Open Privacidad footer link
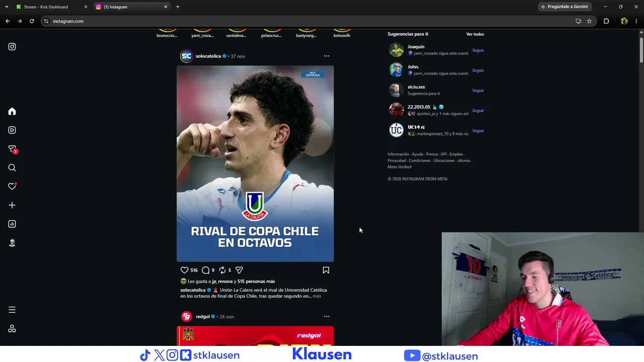The image size is (644, 362). pyautogui.click(x=397, y=161)
